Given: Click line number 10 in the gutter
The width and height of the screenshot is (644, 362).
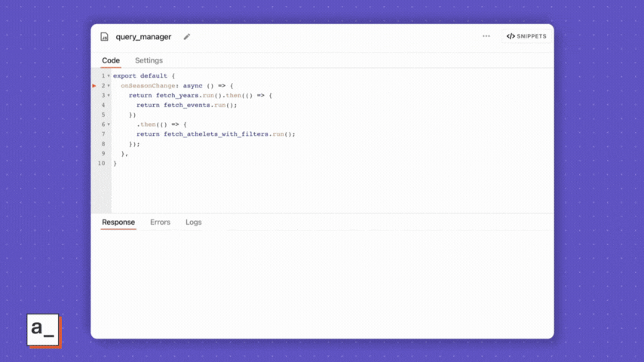Looking at the screenshot, I should pyautogui.click(x=101, y=163).
